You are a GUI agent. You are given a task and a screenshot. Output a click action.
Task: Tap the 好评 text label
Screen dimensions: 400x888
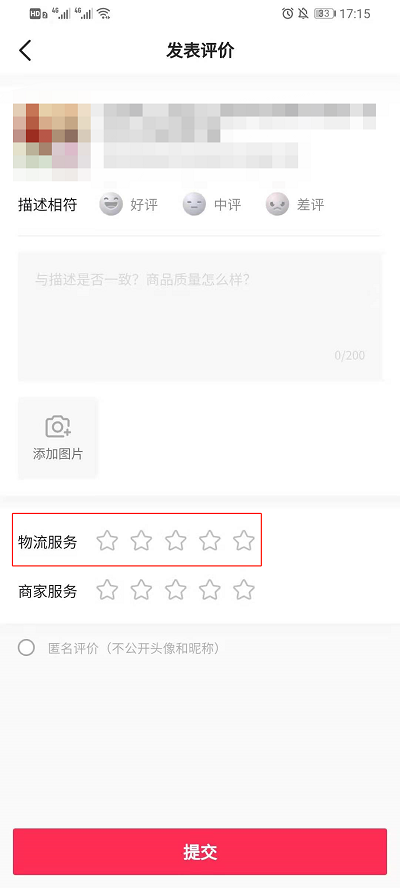click(x=144, y=205)
